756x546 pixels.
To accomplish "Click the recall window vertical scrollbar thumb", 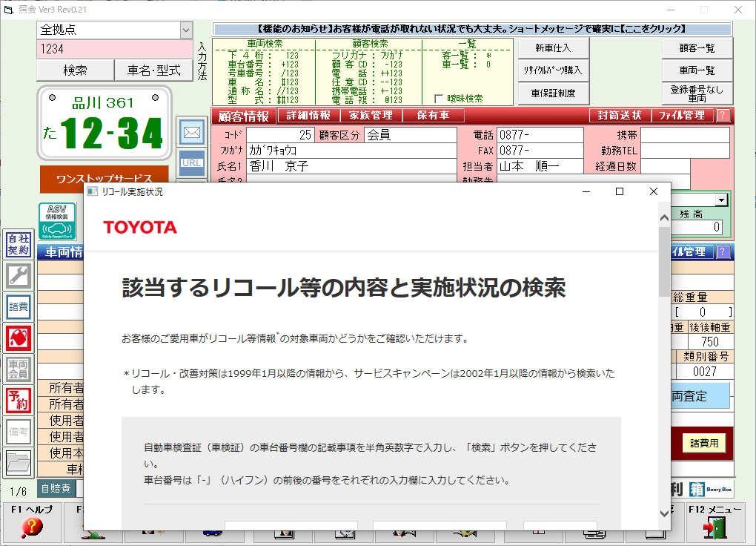I will pos(664,262).
